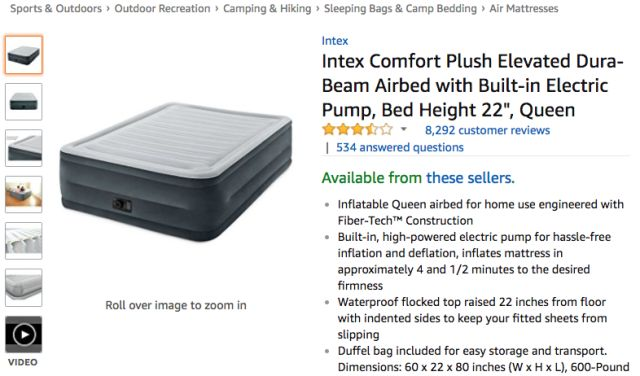Image resolution: width=640 pixels, height=376 pixels.
Task: Open the 534 answered questions link
Action: [400, 147]
